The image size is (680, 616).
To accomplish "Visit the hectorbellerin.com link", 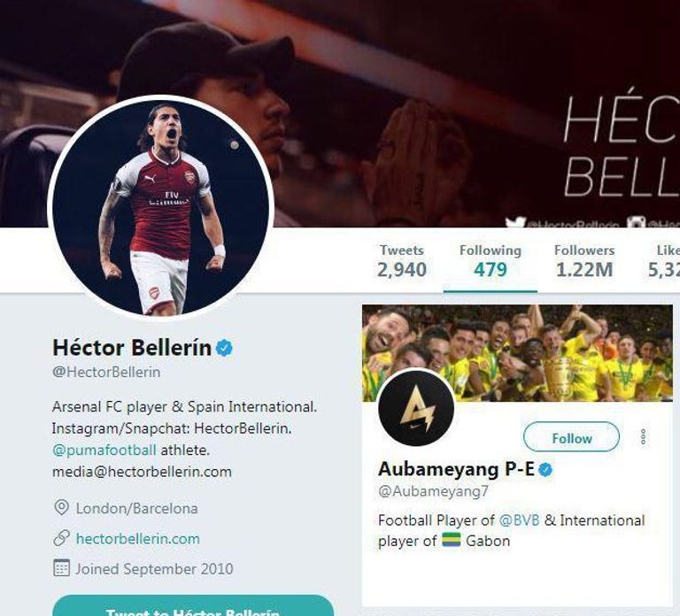I will pyautogui.click(x=137, y=538).
